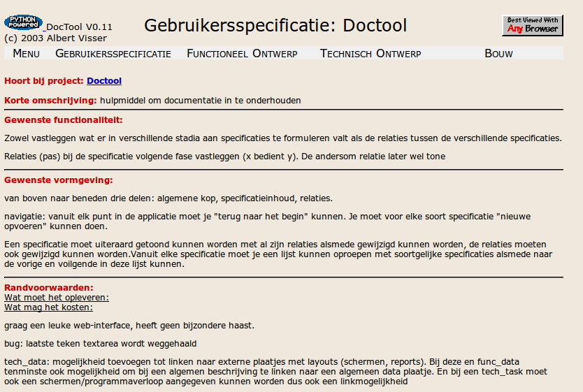The width and height of the screenshot is (583, 392).
Task: Click the line graag een leuke web-interface
Action: (129, 326)
